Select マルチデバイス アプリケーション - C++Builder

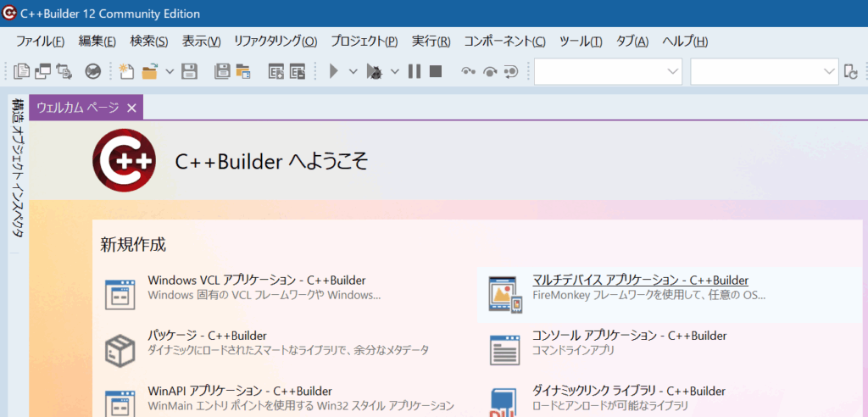click(640, 281)
